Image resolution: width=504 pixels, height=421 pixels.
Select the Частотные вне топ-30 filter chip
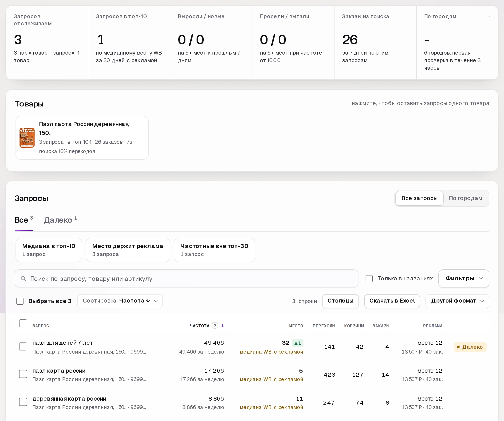[x=214, y=250]
